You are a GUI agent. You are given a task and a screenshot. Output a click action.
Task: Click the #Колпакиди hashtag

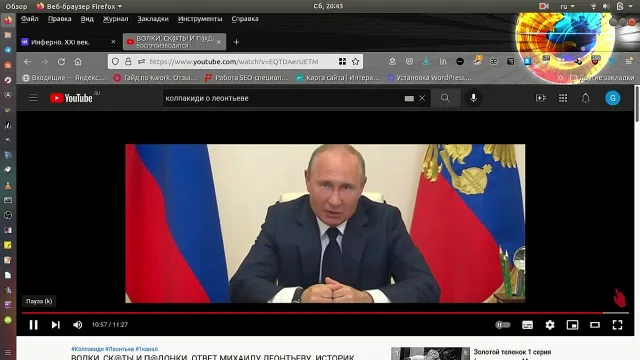coord(87,349)
